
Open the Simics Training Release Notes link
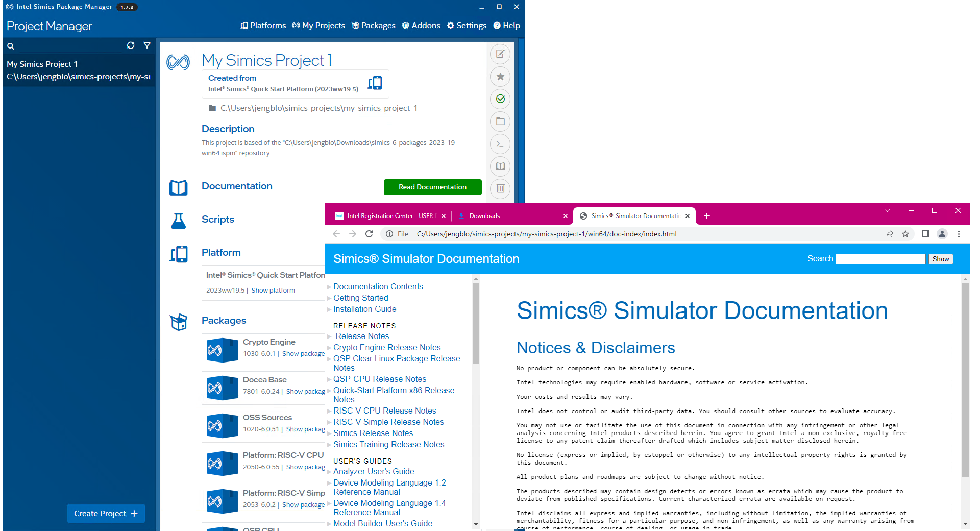tap(389, 445)
